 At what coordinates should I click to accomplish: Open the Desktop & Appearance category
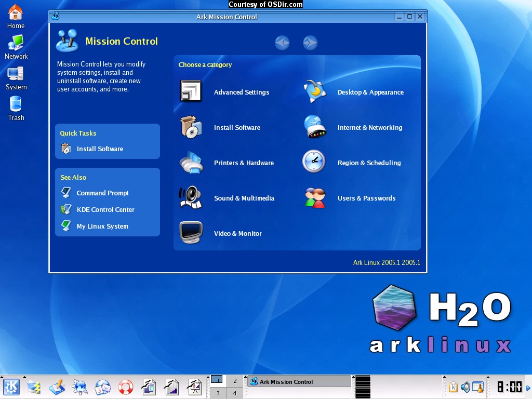pos(353,92)
